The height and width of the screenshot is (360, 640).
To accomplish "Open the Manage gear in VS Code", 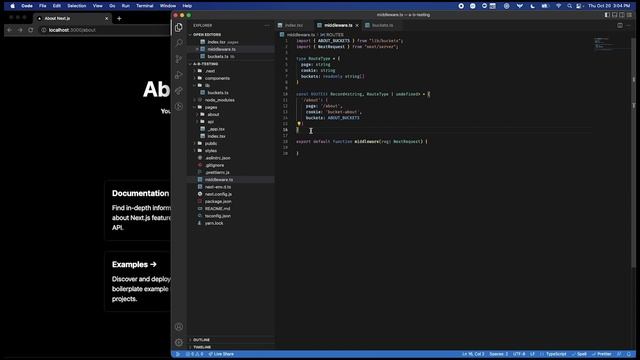I will click(x=179, y=342).
